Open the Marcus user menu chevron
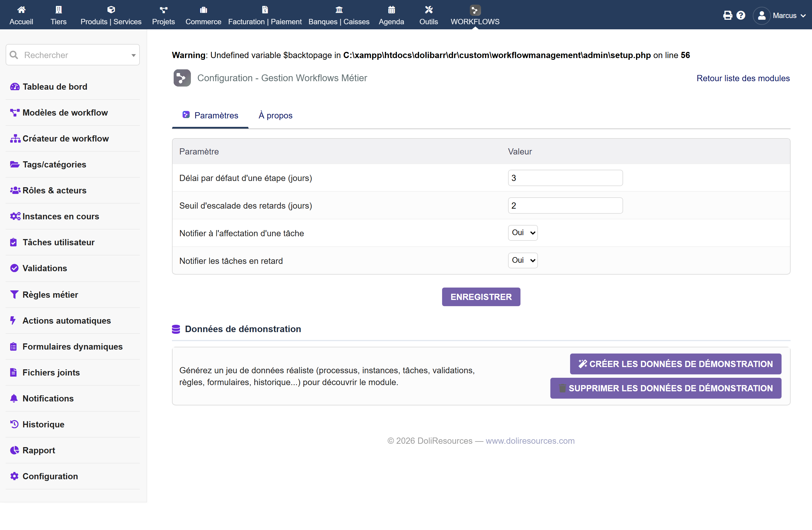812x530 pixels. click(x=803, y=16)
